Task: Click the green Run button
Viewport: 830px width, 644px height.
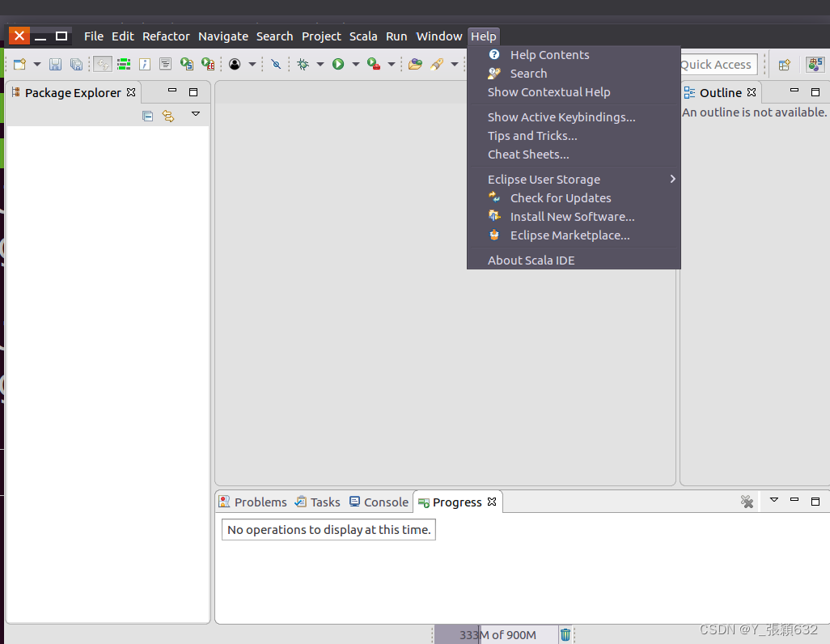Action: point(338,64)
